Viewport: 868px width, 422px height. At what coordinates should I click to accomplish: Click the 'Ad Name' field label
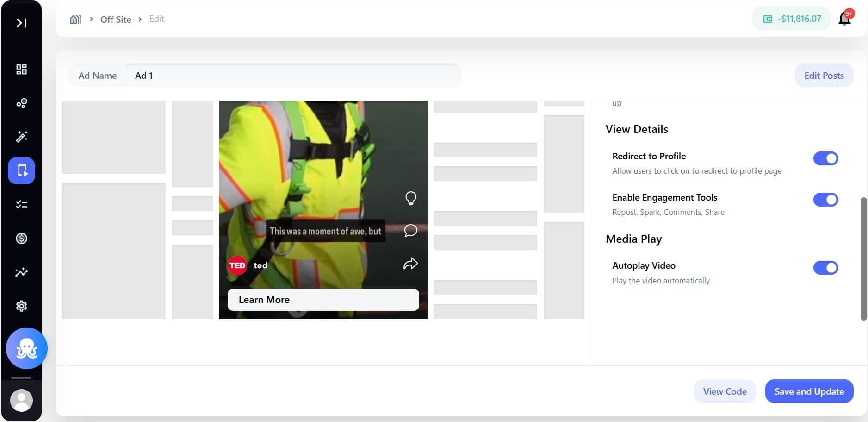[98, 76]
